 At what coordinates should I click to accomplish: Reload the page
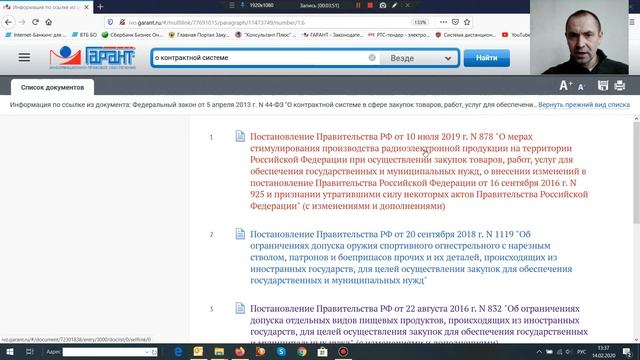36,22
